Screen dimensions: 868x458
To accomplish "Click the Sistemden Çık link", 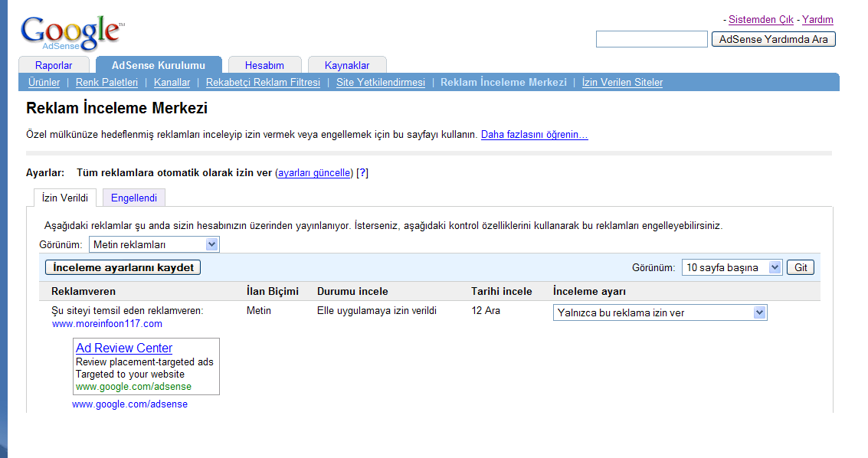I will click(x=761, y=19).
